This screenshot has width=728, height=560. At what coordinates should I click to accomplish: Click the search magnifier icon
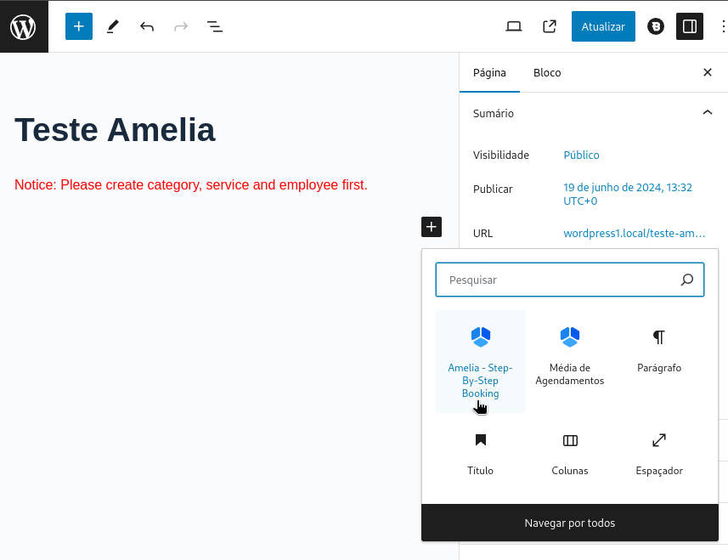(x=686, y=280)
